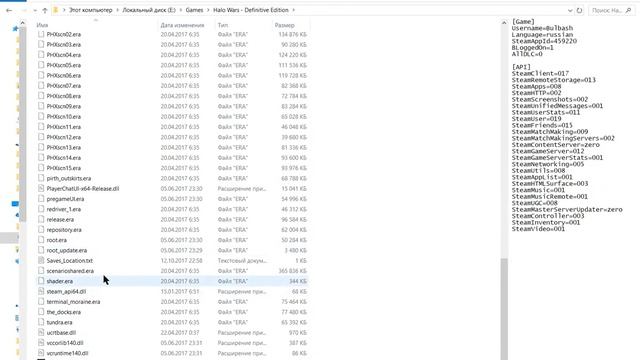Select file icon of PHXscn02.era
This screenshot has height=360, width=640.
pyautogui.click(x=41, y=34)
